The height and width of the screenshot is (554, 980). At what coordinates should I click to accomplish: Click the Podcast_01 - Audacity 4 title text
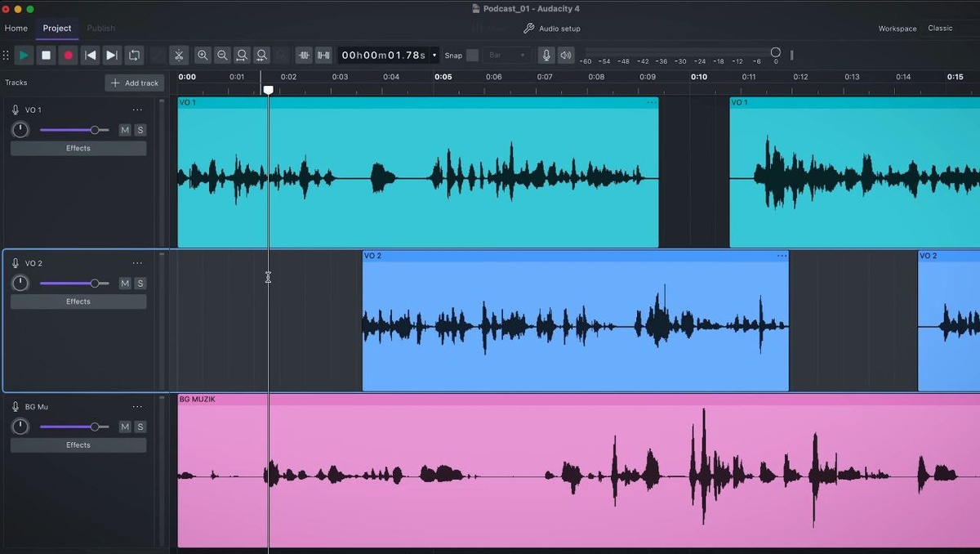point(531,8)
